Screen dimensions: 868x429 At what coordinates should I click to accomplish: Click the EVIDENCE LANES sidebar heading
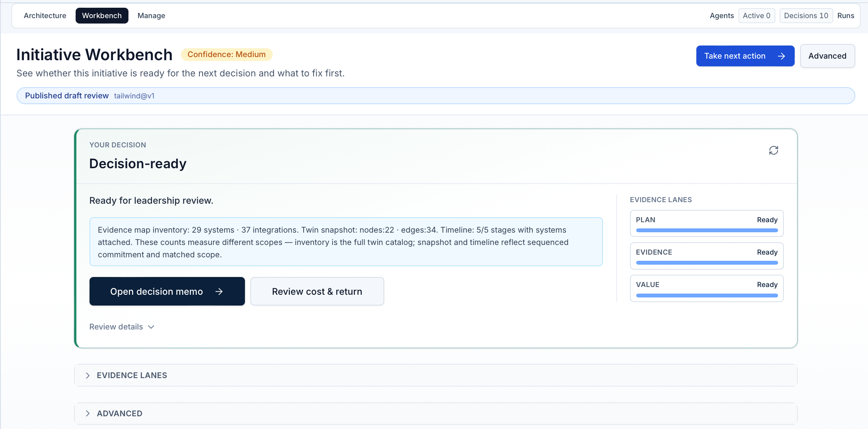(661, 200)
